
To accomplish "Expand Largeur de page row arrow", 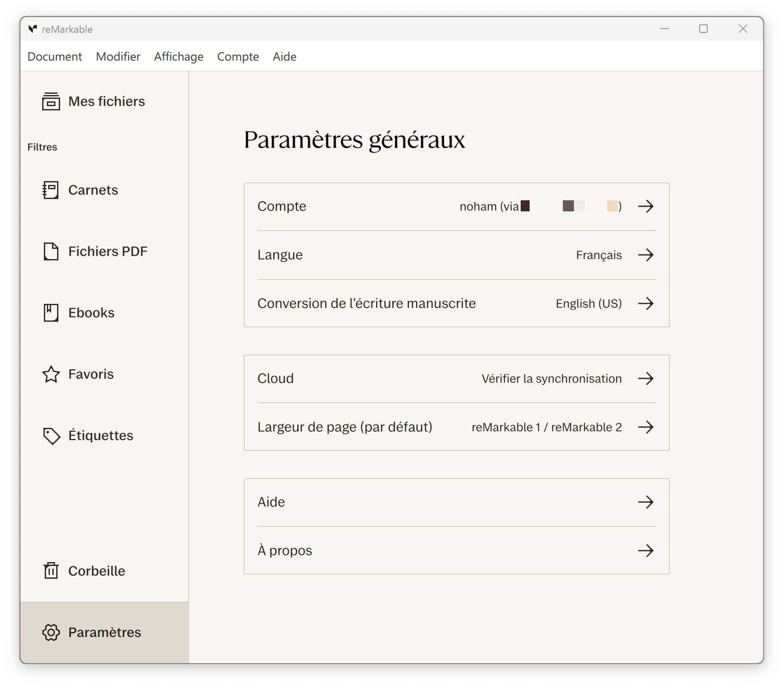I will [x=646, y=427].
